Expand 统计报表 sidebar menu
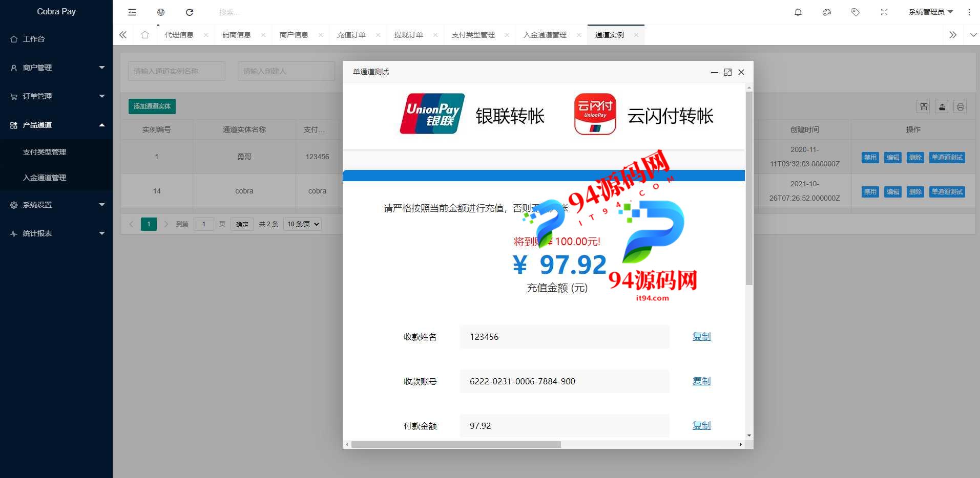 pos(56,233)
